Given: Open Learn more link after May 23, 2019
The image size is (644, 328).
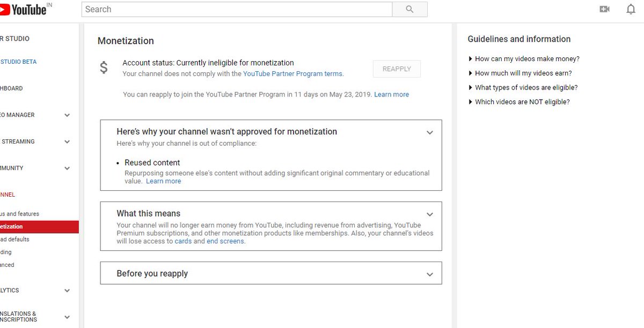Looking at the screenshot, I should [x=391, y=94].
